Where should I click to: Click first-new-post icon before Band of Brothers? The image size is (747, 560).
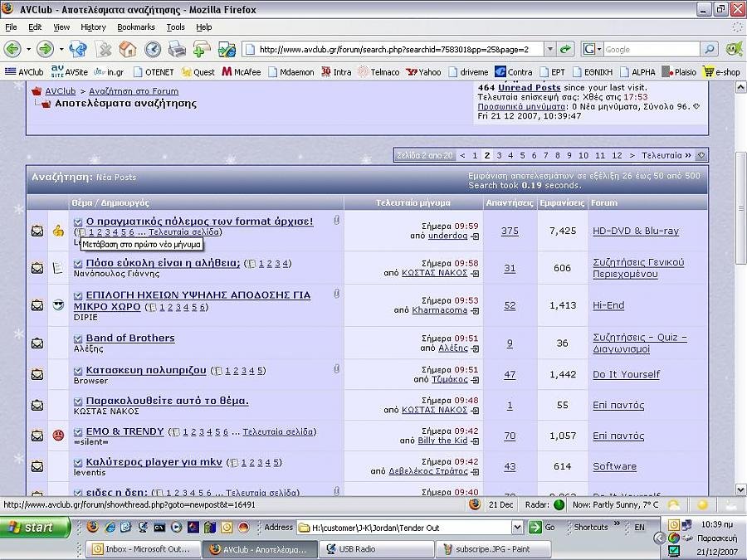click(78, 338)
